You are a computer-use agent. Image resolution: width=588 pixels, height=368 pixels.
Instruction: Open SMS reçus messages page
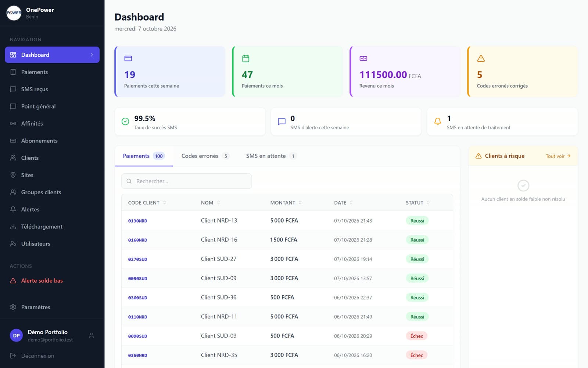pyautogui.click(x=52, y=89)
